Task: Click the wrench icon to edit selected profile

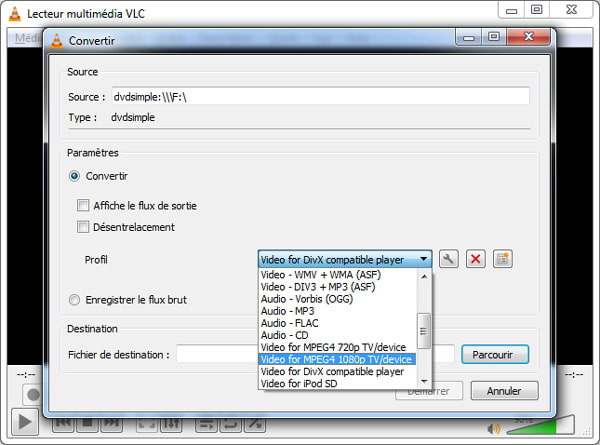Action: (x=449, y=259)
